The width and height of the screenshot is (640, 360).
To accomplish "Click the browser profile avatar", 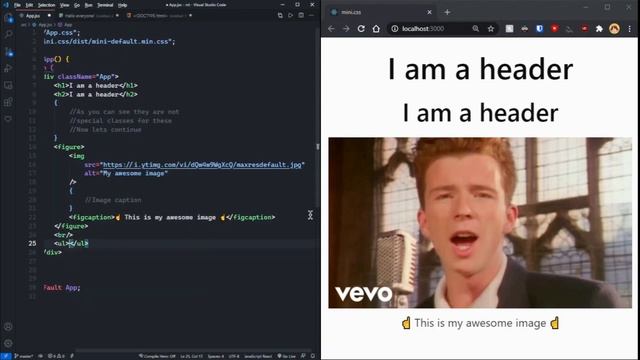I will click(x=614, y=29).
